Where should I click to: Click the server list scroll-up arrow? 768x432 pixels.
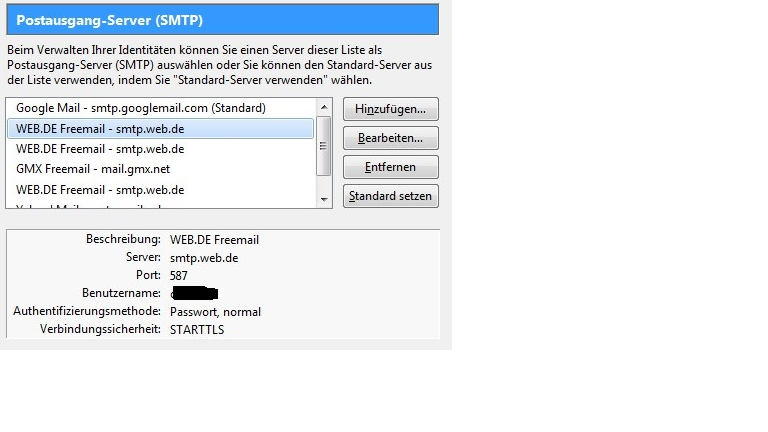coord(324,107)
